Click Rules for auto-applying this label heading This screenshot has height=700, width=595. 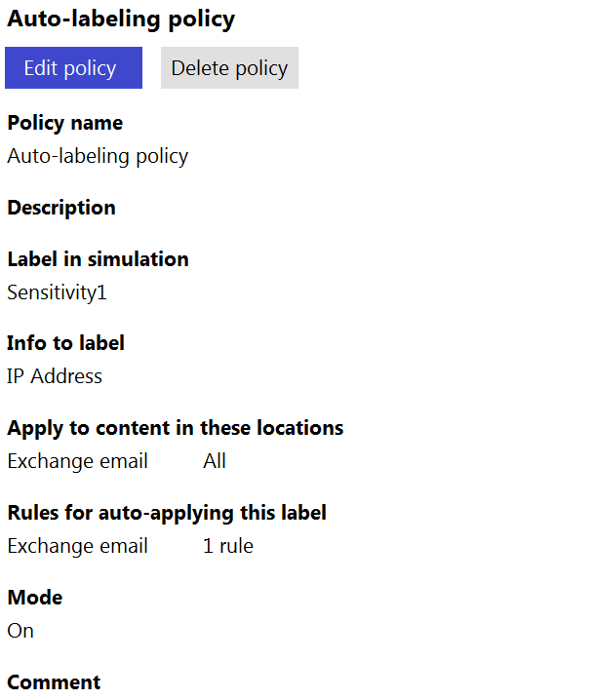click(167, 514)
